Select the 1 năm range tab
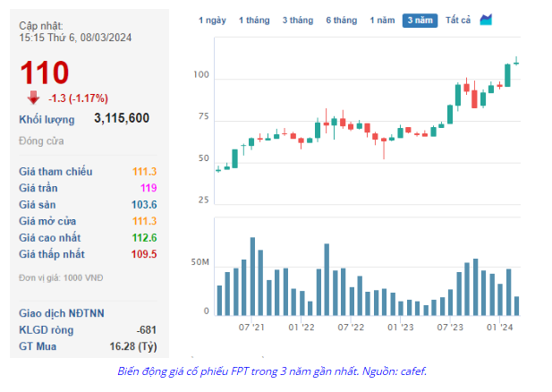Screen dimensions: 552x392 coord(383,20)
